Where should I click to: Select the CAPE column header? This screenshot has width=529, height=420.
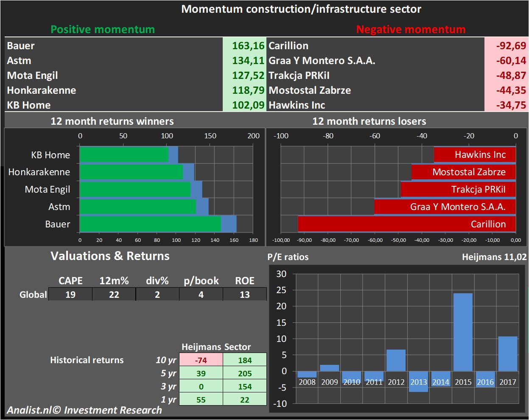70,281
